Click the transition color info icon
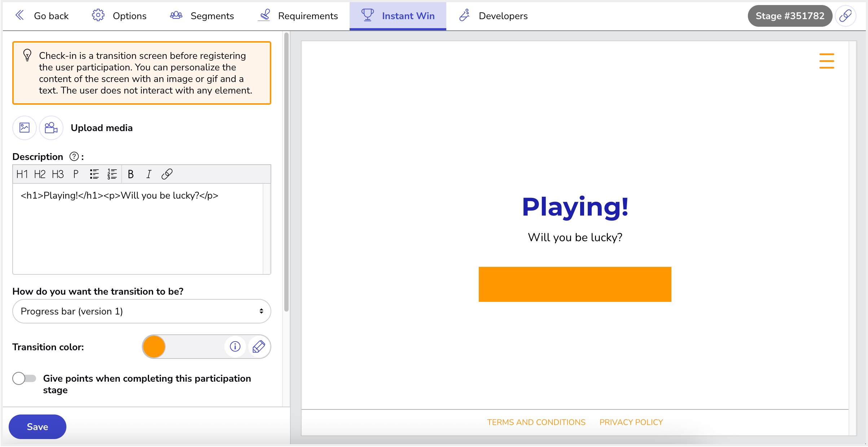The image size is (868, 447). (235, 347)
